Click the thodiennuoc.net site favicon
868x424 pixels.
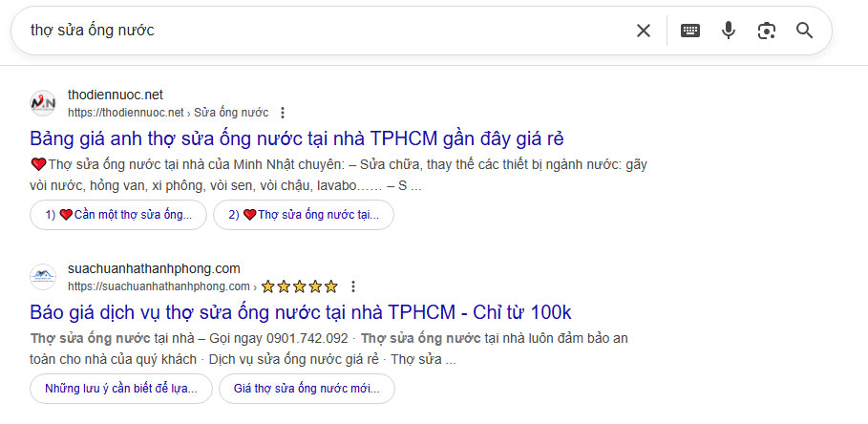click(x=43, y=103)
